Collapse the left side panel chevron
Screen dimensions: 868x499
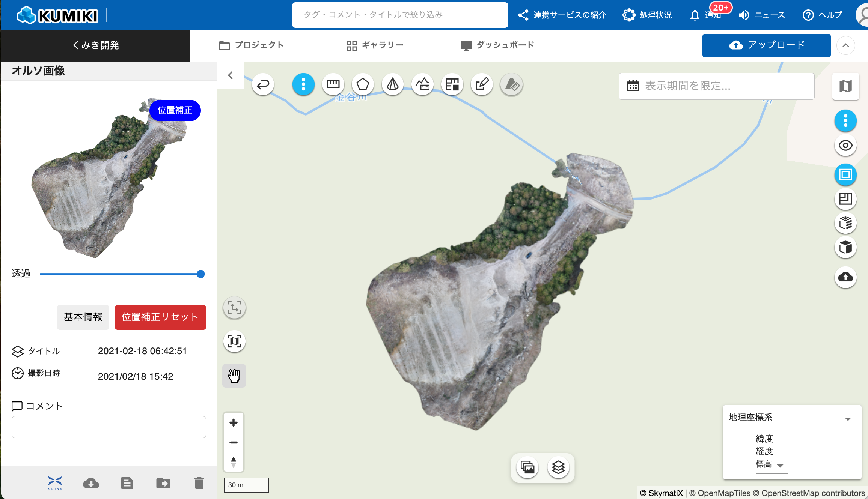click(x=231, y=75)
